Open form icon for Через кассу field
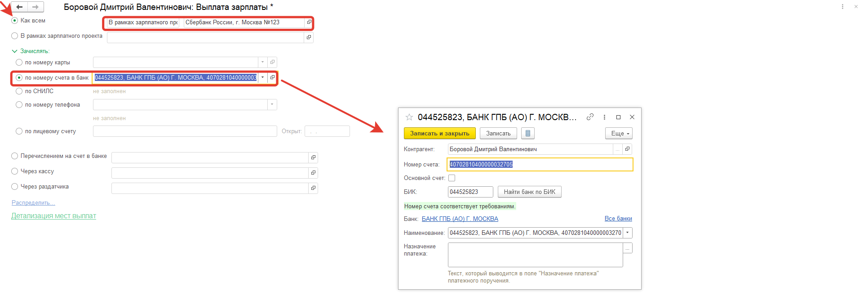The height and width of the screenshot is (301, 868). coord(313,173)
